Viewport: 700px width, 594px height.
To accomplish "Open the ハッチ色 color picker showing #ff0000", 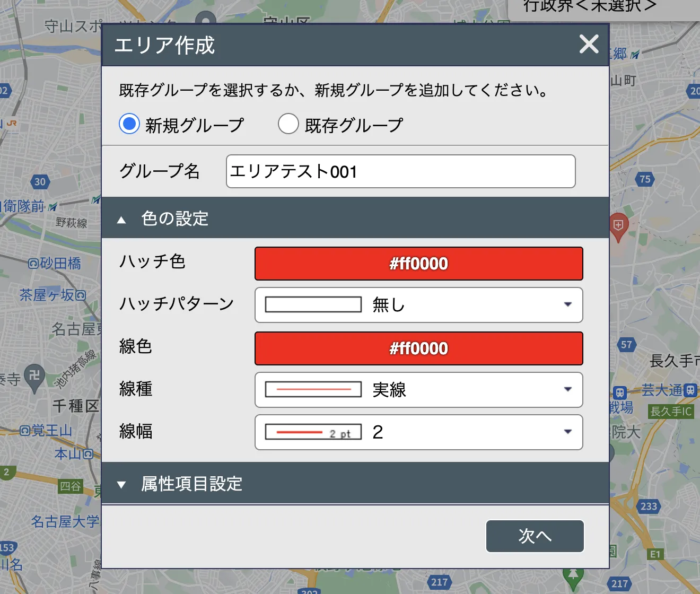I will tap(418, 264).
